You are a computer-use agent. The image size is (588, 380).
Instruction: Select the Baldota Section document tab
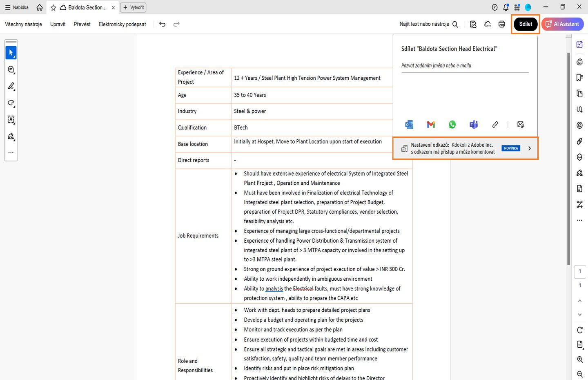pyautogui.click(x=83, y=8)
